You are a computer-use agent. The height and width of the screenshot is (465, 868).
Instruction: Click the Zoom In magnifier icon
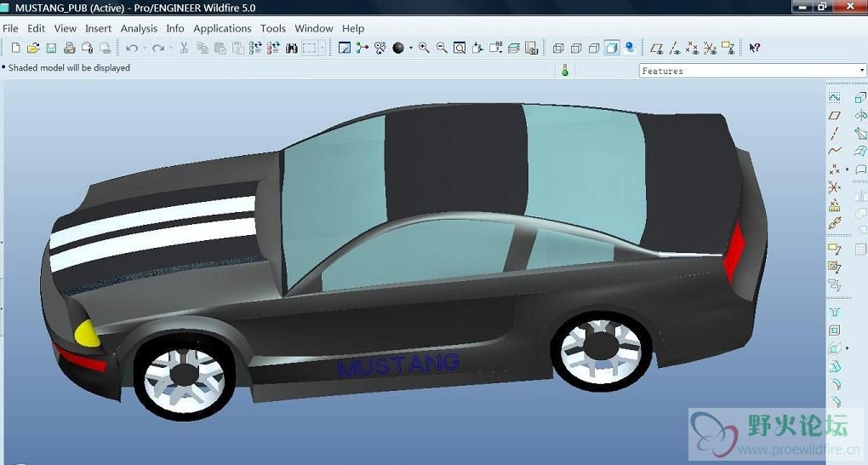tap(424, 49)
